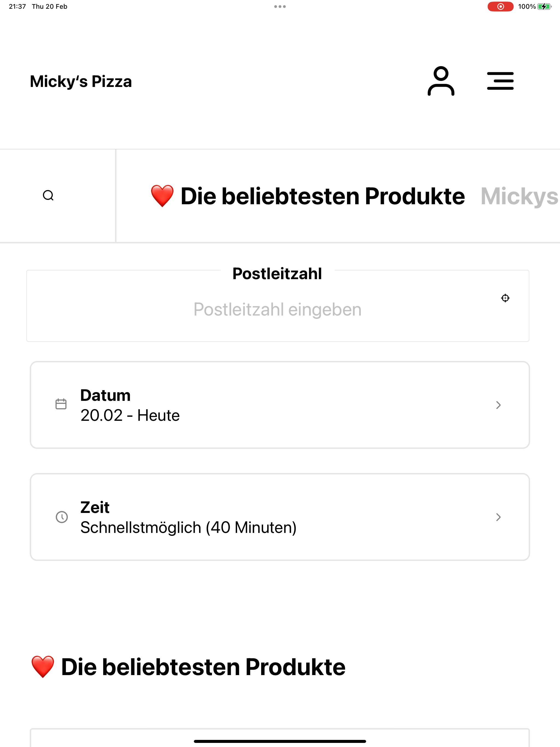Select Die beliebtesten Produkte tab

pos(308,196)
